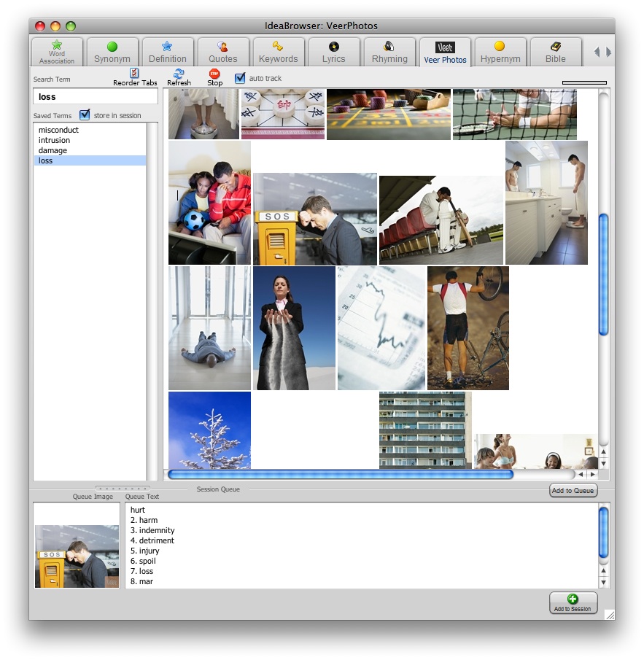The height and width of the screenshot is (660, 644).
Task: Switch to the Synonym tab
Action: click(x=112, y=53)
